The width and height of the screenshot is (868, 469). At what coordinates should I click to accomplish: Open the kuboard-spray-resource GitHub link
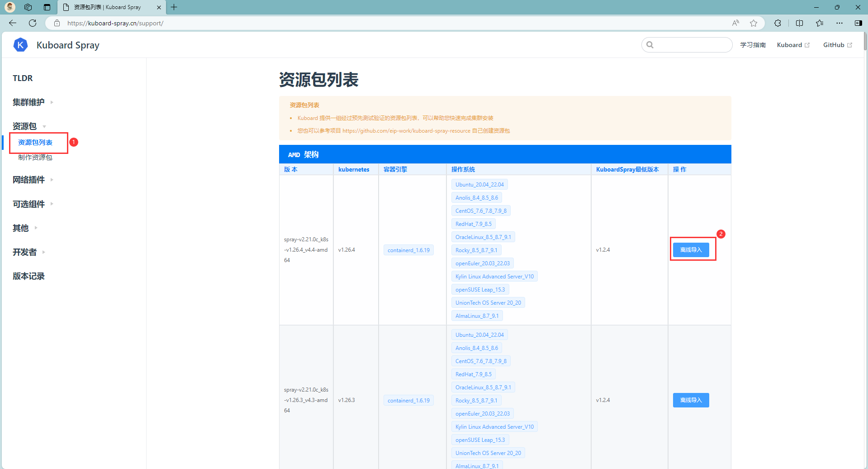point(406,131)
